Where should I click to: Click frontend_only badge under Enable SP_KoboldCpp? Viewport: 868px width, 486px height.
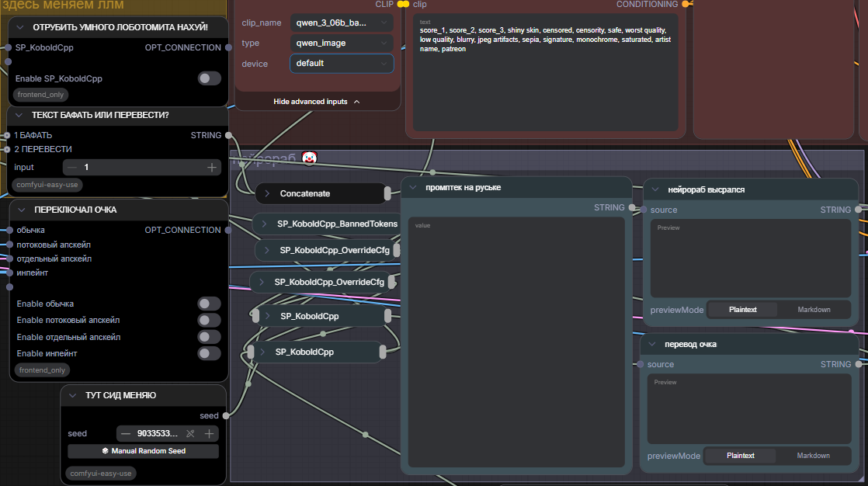(x=40, y=95)
